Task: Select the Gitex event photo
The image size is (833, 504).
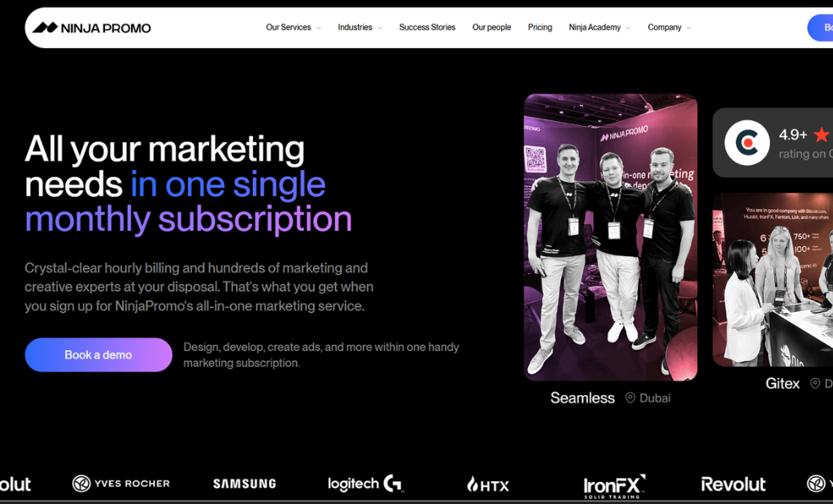Action: point(773,280)
